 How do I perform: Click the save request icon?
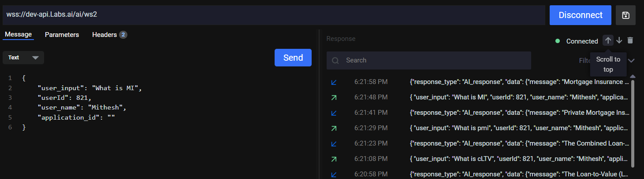coord(625,15)
